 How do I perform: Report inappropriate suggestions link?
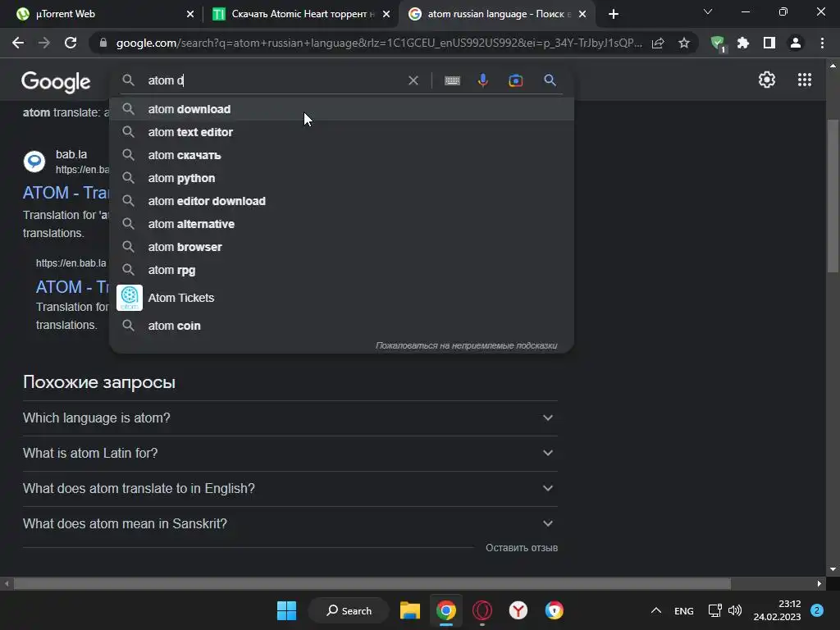[x=466, y=345]
